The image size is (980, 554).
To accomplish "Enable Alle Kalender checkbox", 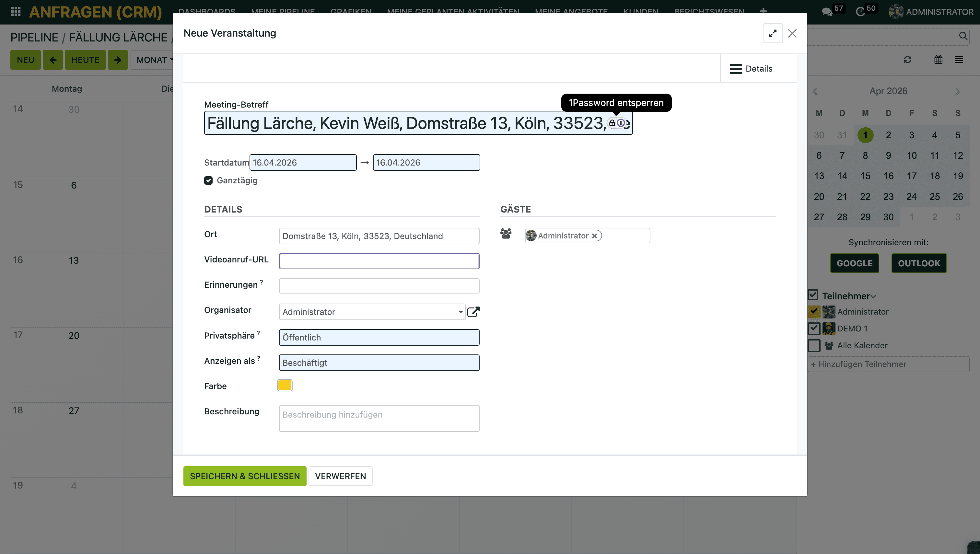I will coord(814,345).
